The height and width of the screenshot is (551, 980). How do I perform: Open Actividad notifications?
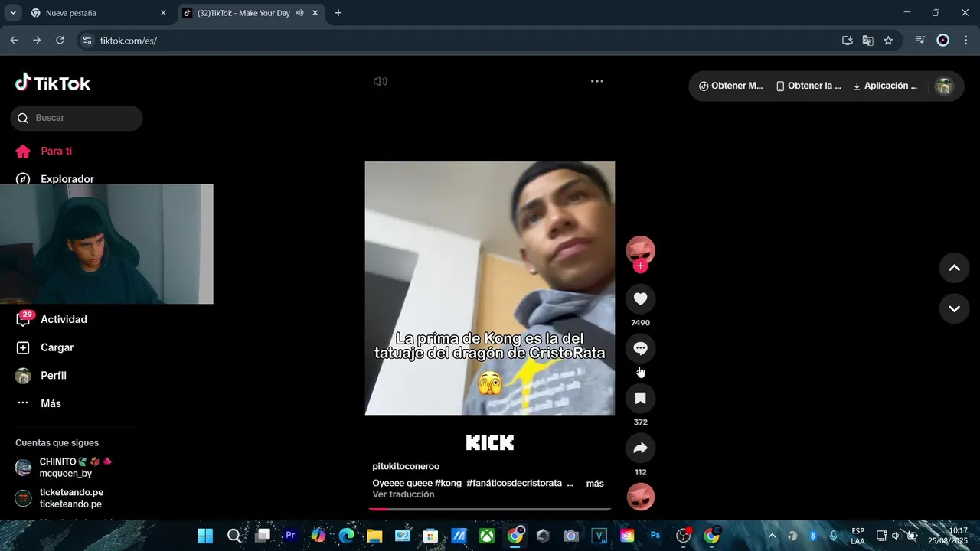(x=52, y=319)
